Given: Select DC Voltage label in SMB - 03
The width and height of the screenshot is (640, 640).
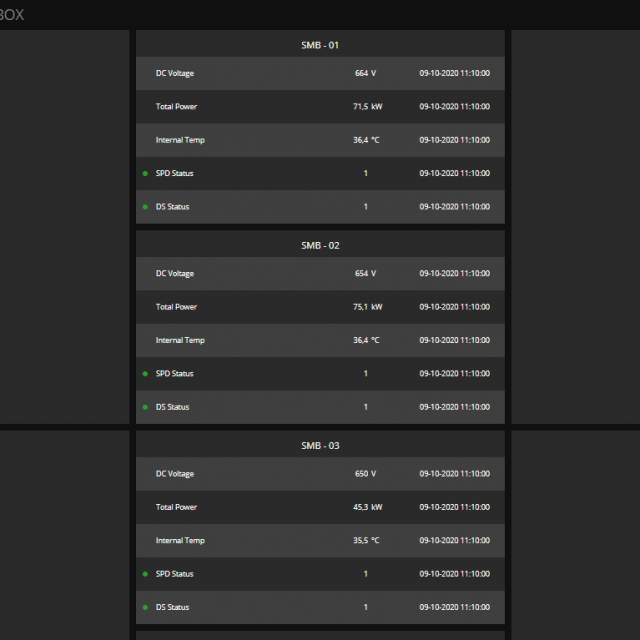Looking at the screenshot, I should click(x=175, y=474).
